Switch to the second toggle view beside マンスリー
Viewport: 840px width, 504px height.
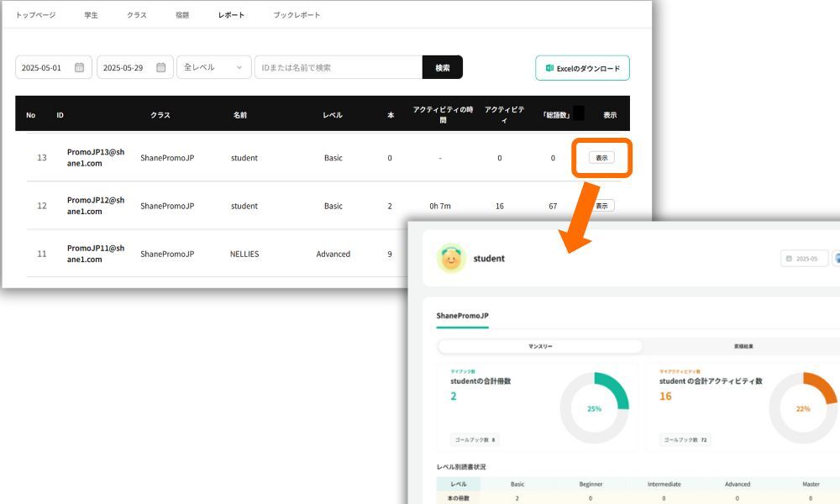click(743, 346)
